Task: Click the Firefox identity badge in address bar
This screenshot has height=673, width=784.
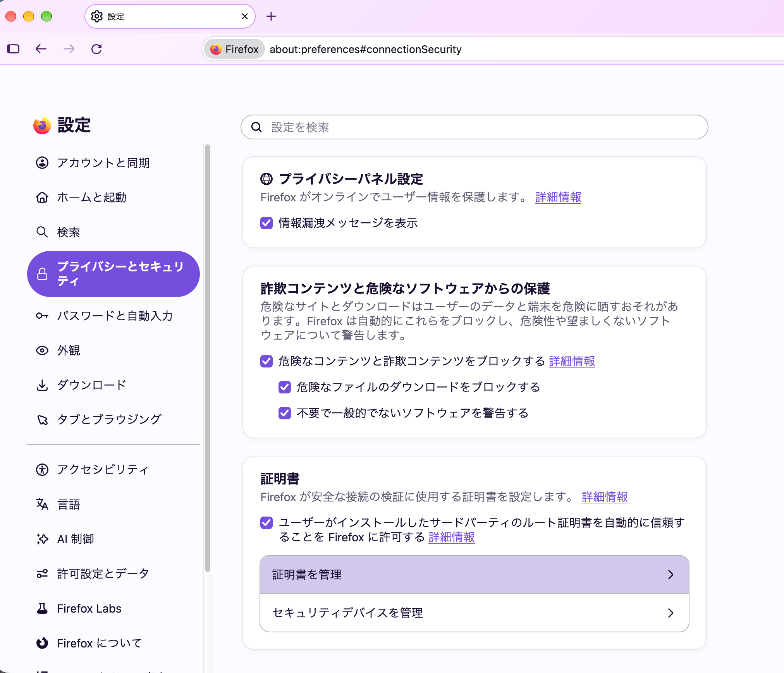Action: pyautogui.click(x=234, y=49)
